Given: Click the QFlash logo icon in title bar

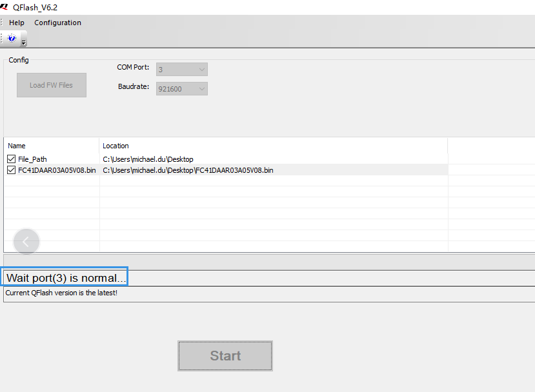Looking at the screenshot, I should 4,6.
